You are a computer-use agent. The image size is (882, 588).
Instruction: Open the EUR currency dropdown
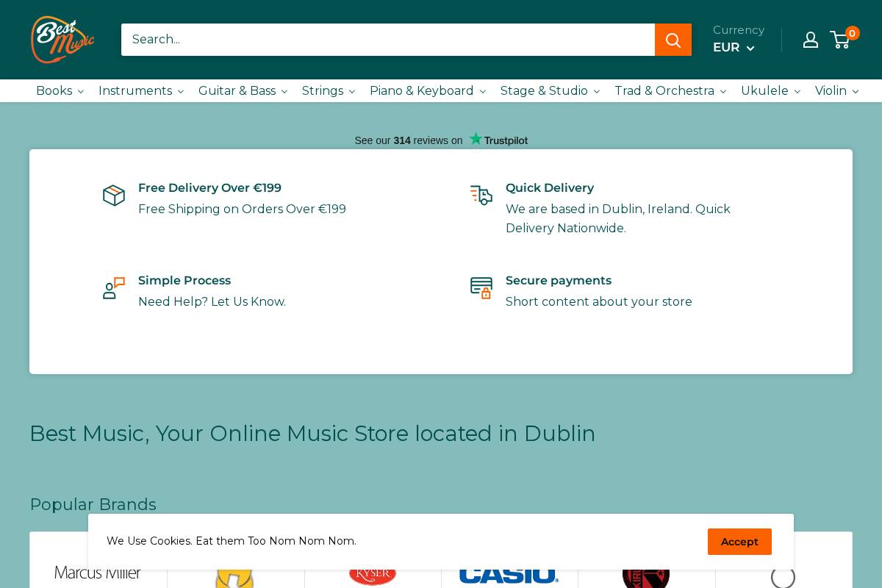click(x=734, y=47)
